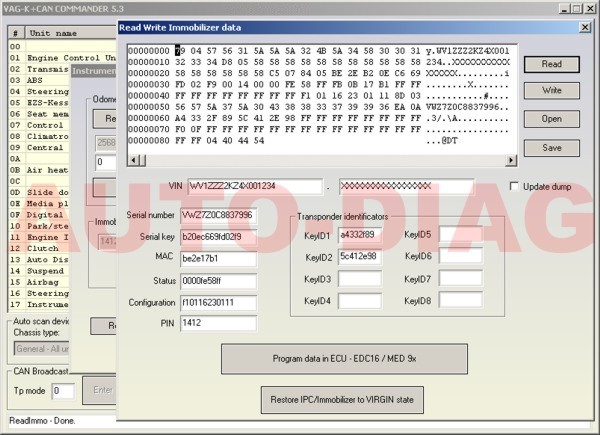Close the Read Write Immobilizer data dialog
Screen dimensions: 600x435
tap(585, 27)
